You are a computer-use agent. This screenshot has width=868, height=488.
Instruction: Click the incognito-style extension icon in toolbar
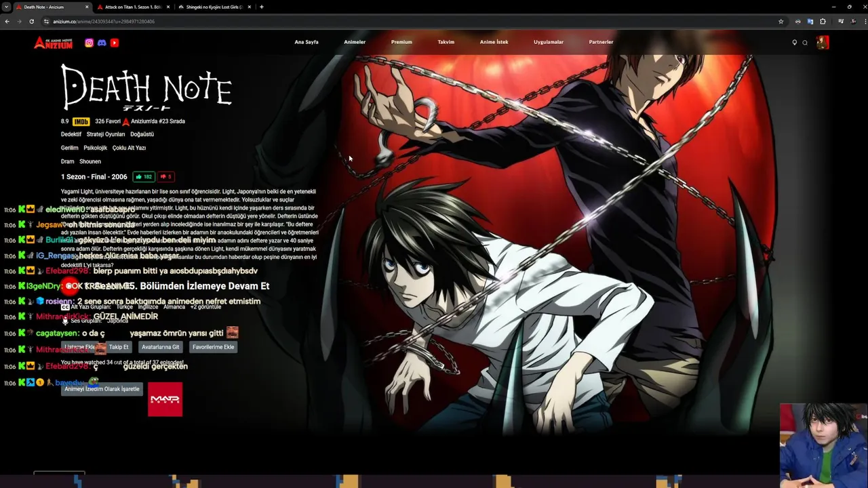coord(798,22)
